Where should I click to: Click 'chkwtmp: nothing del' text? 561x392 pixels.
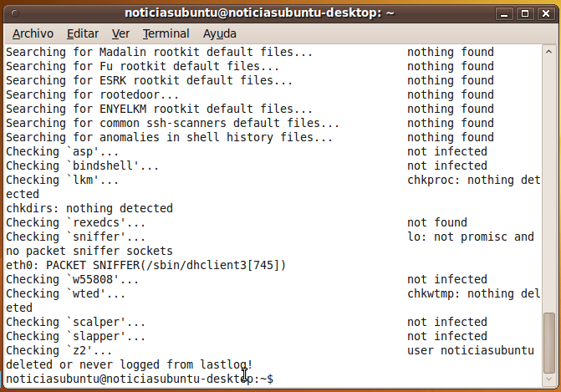474,294
